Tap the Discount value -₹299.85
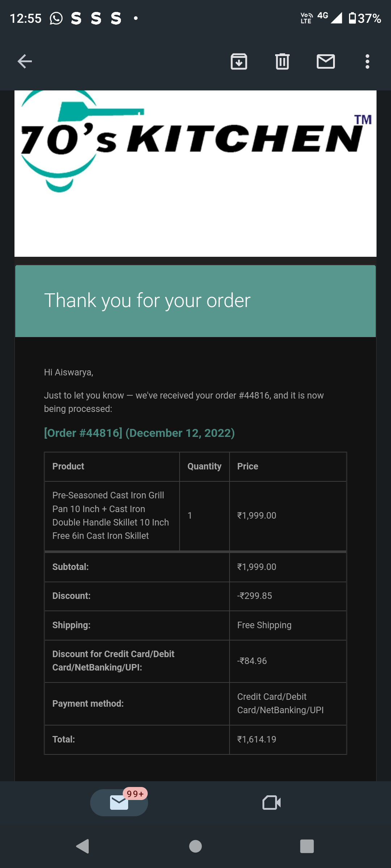 coord(255,596)
